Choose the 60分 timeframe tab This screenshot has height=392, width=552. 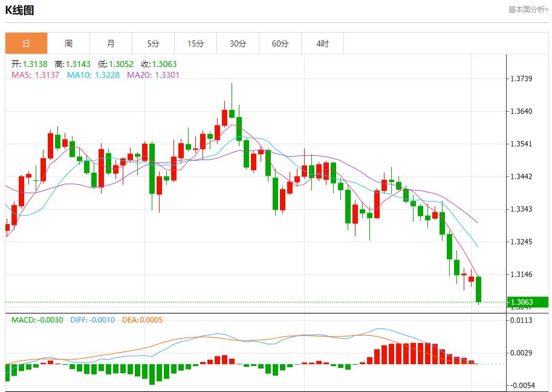pos(280,43)
